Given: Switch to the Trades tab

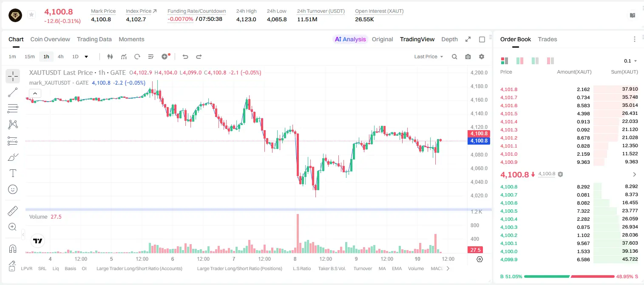Looking at the screenshot, I should tap(548, 39).
